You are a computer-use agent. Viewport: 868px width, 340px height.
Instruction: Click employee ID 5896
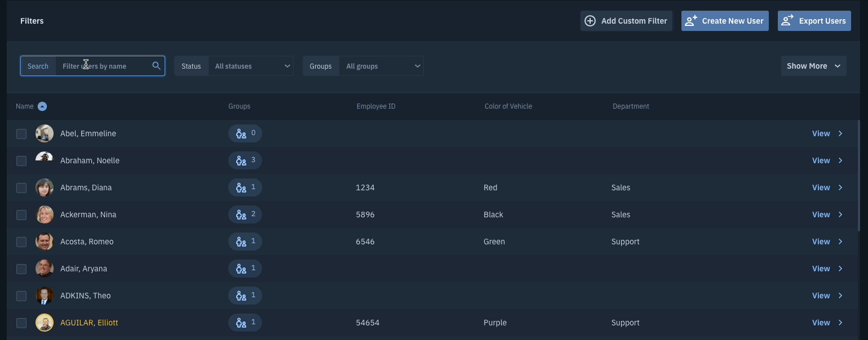pyautogui.click(x=365, y=214)
